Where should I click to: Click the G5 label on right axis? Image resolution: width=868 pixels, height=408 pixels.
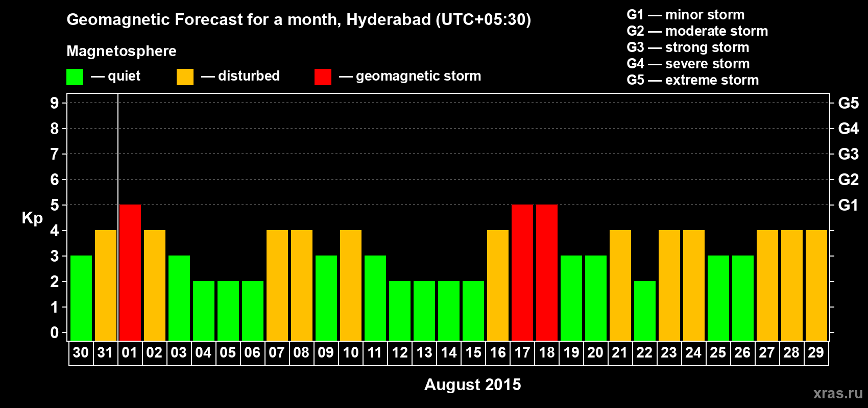coord(848,103)
